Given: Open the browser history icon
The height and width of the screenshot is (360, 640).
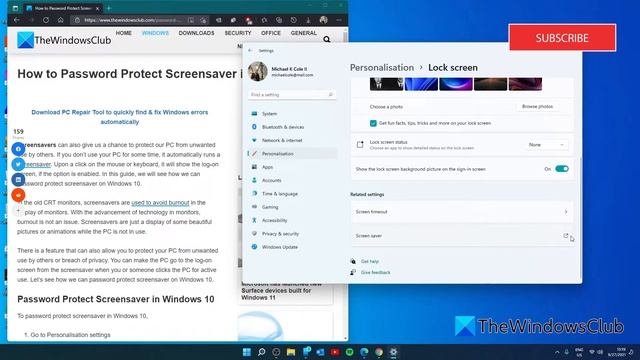Looking at the screenshot, I should [293, 20].
